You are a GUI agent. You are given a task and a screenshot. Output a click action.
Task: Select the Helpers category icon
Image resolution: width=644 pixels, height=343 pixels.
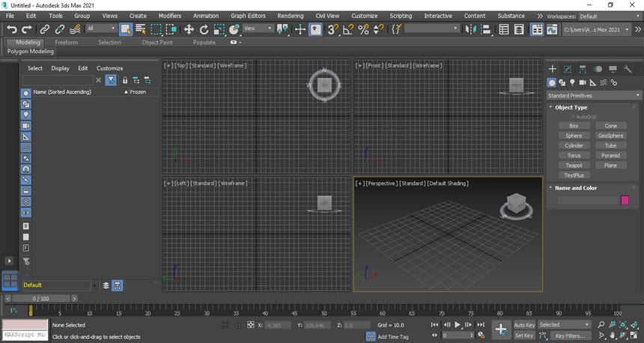[592, 82]
